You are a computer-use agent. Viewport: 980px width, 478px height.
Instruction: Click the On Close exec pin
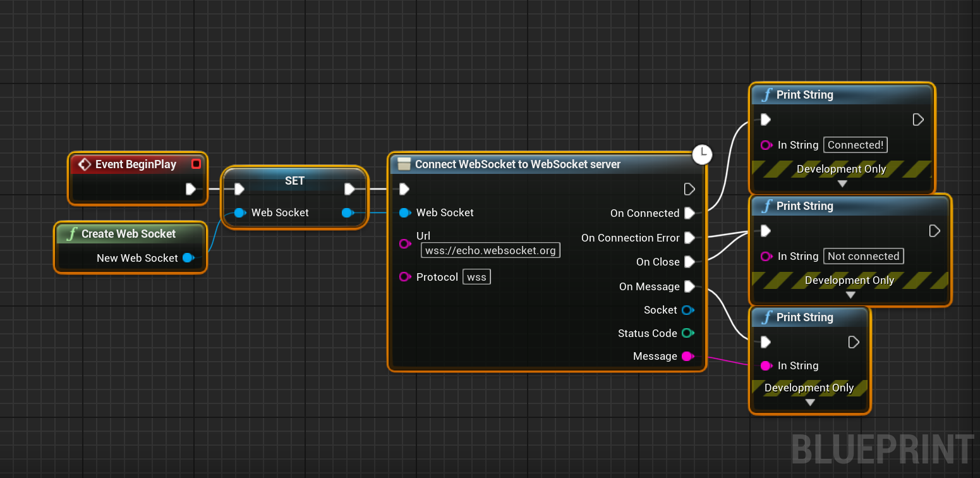[689, 262]
